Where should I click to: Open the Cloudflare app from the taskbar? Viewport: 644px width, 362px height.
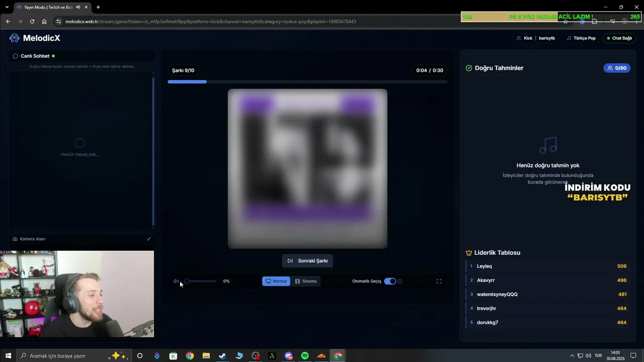(x=321, y=356)
